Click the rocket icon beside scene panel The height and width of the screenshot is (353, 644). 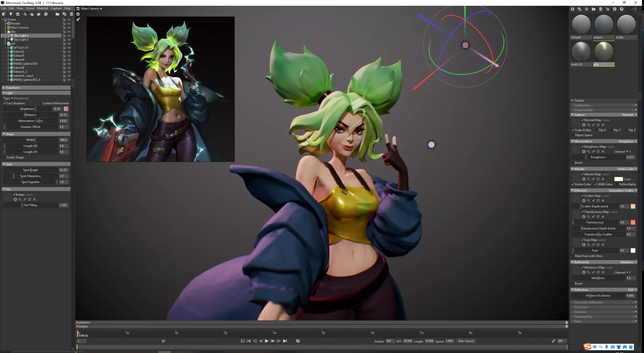point(78,19)
